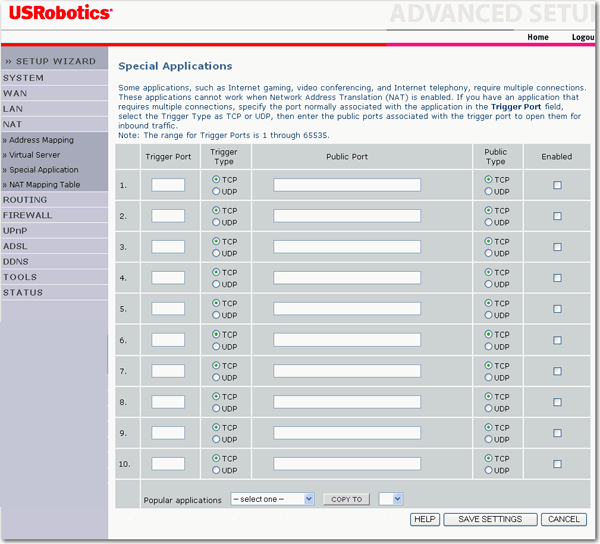Enable row 3 checkbox
This screenshot has height=544, width=600.
(x=557, y=247)
